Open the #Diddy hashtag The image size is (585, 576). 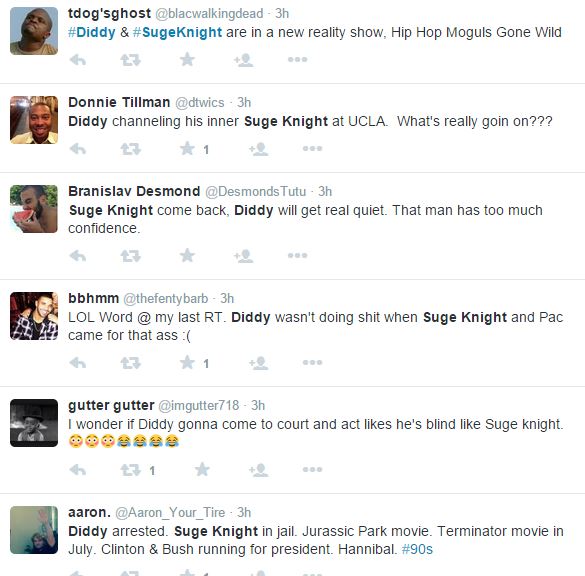pyautogui.click(x=92, y=32)
